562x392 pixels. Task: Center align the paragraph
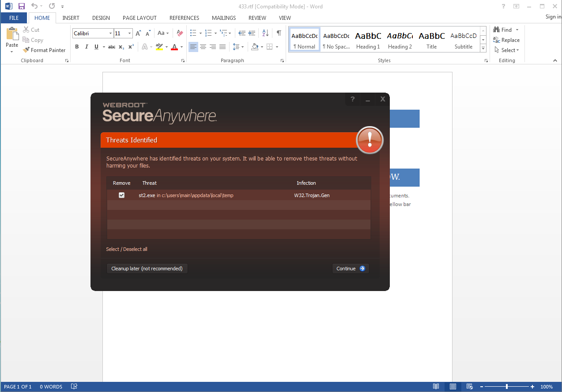click(203, 47)
